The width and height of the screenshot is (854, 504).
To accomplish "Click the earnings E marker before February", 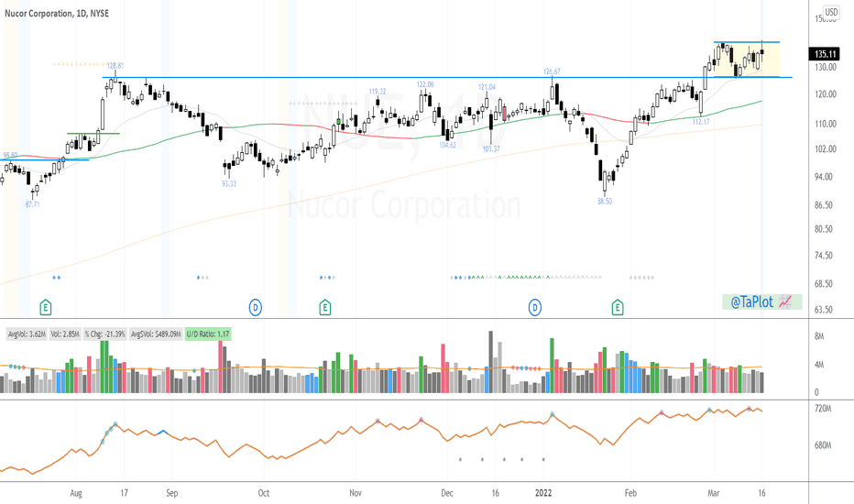I will pyautogui.click(x=618, y=308).
